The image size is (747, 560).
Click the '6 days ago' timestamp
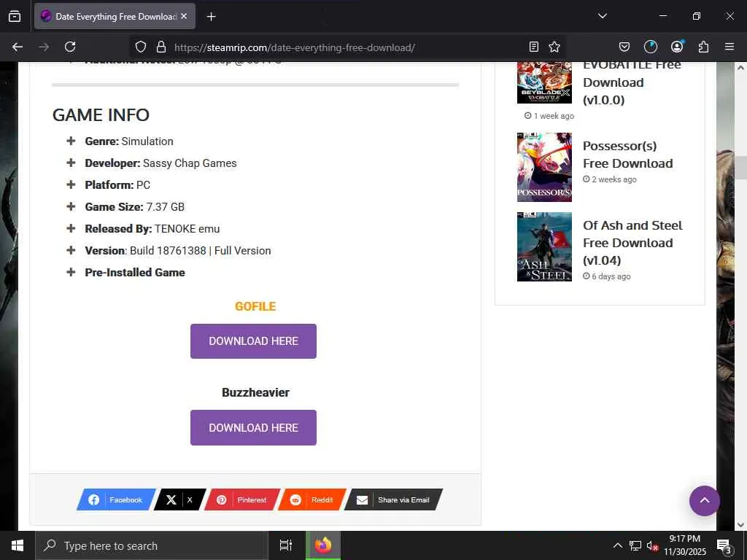(x=606, y=276)
